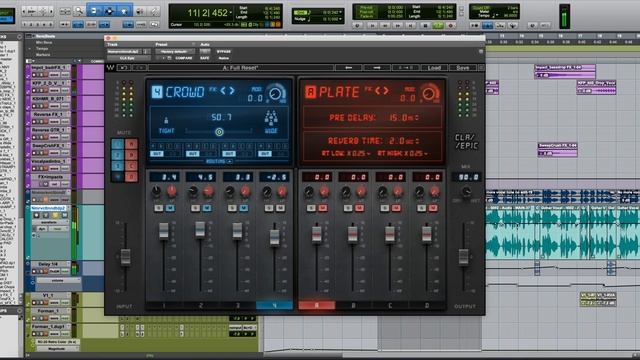Click the SAFE automation button
The height and width of the screenshot is (360, 640).
[204, 58]
